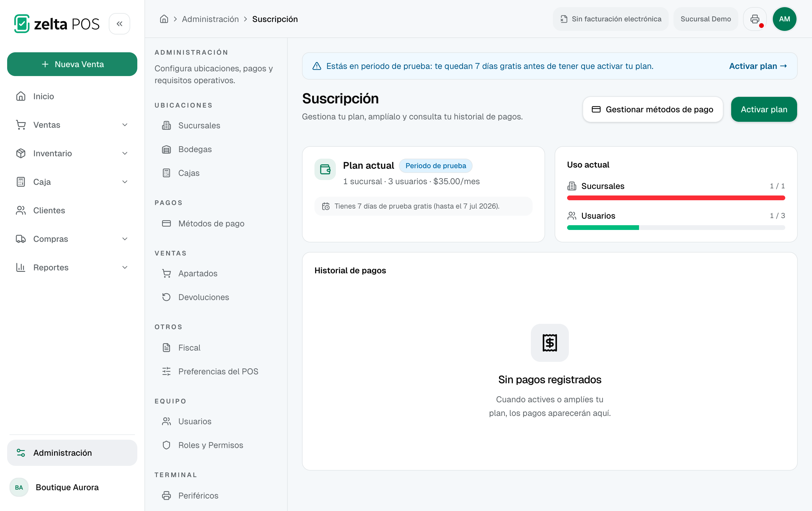
Task: Open the Sucursal Demo branch selector
Action: tap(705, 19)
